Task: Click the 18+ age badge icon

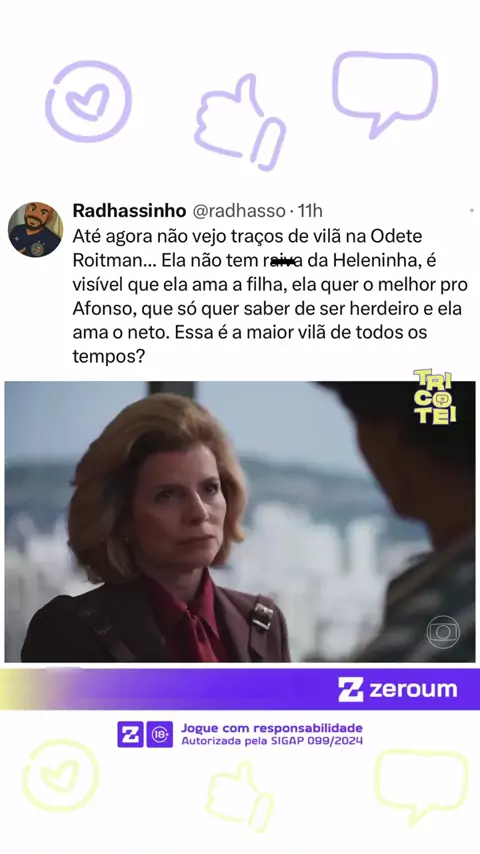Action: coord(160,734)
